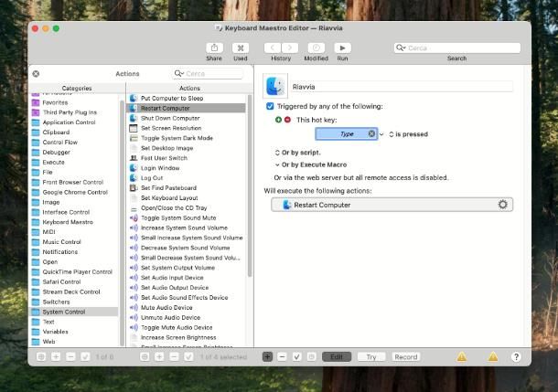Toggle the Triggered by any of the following checkbox
558x392 pixels.
270,106
